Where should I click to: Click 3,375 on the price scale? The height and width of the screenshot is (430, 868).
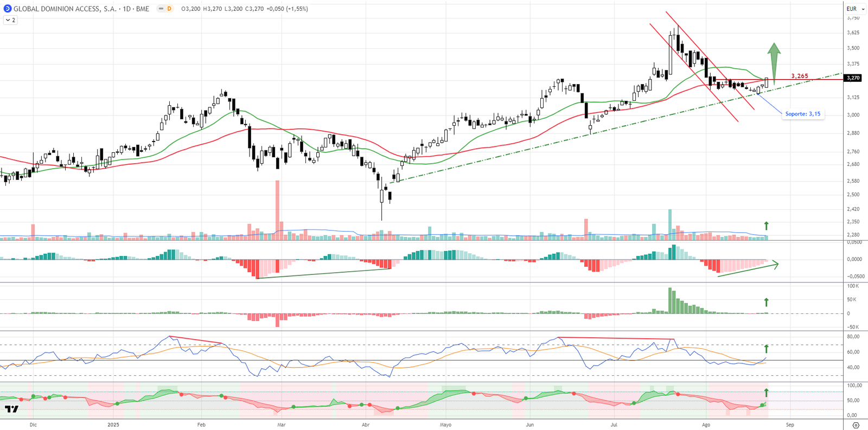tap(853, 63)
